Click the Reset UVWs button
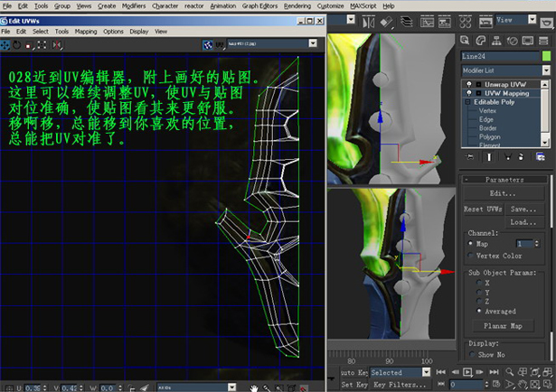 (x=484, y=209)
